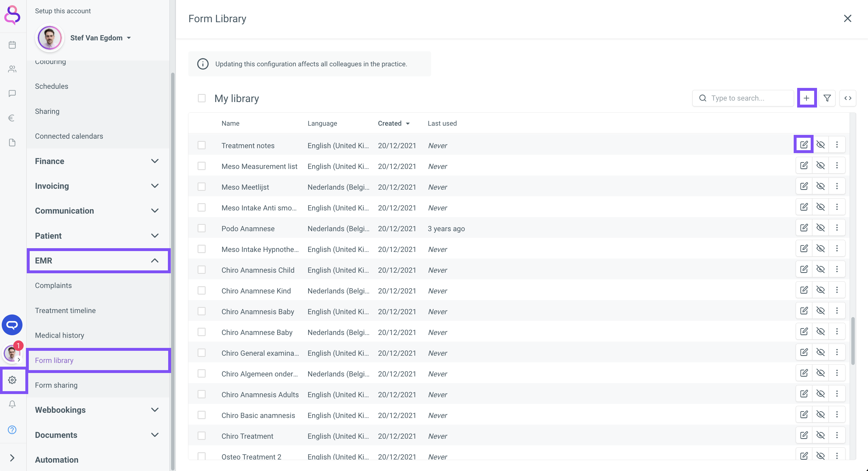Open the documents file icon in rail

(12, 143)
